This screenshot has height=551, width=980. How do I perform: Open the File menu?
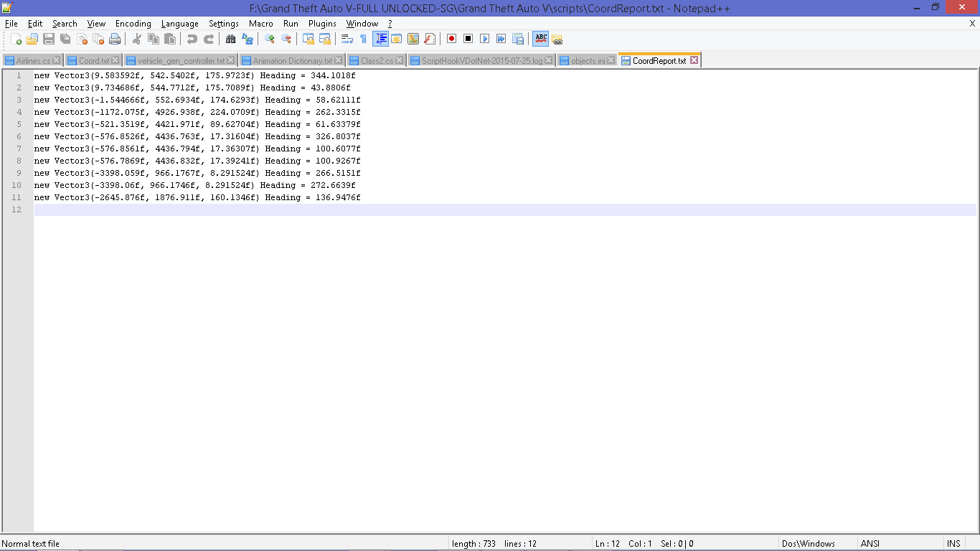[x=11, y=24]
